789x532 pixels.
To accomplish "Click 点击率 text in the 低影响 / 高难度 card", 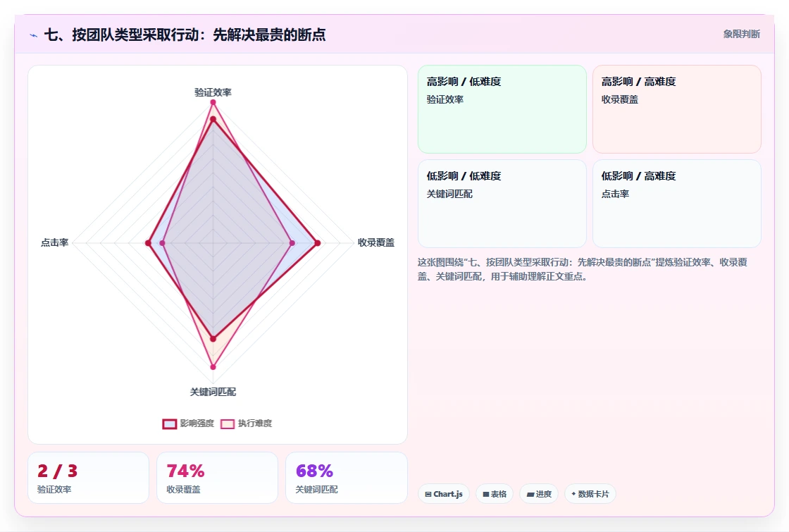I will [615, 194].
